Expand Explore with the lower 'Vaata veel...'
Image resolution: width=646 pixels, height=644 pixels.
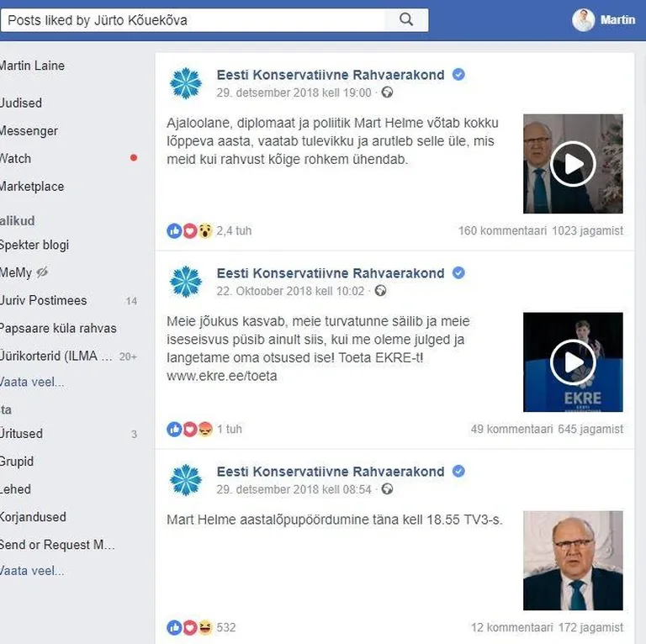(32, 571)
